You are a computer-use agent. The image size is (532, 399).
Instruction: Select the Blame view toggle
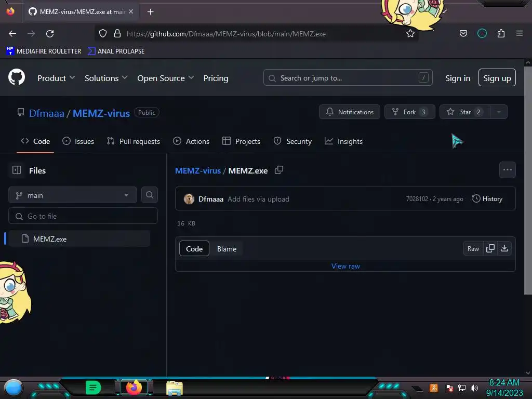tap(227, 249)
